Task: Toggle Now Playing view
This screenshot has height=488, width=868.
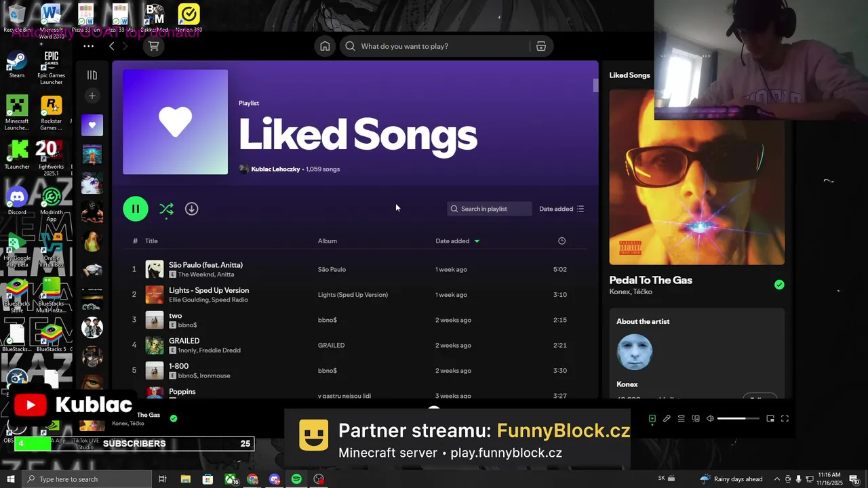Action: click(652, 419)
